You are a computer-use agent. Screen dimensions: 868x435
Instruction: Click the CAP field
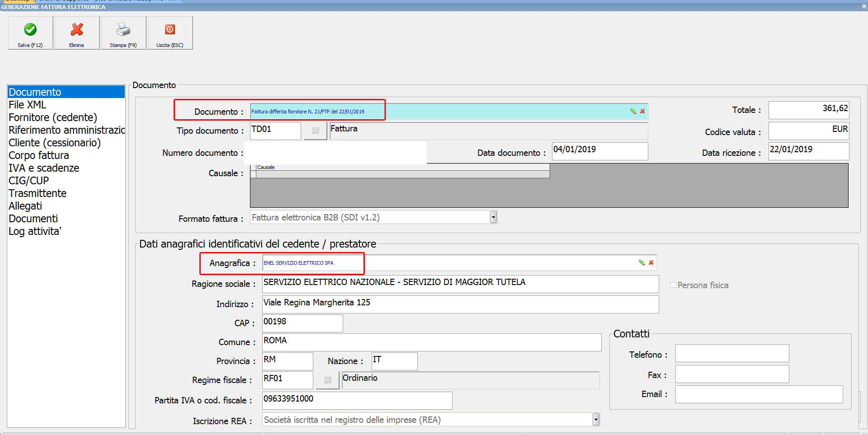tap(302, 323)
